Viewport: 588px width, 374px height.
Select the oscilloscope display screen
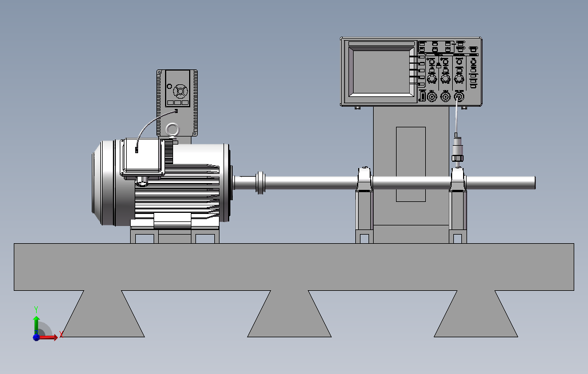(381, 72)
